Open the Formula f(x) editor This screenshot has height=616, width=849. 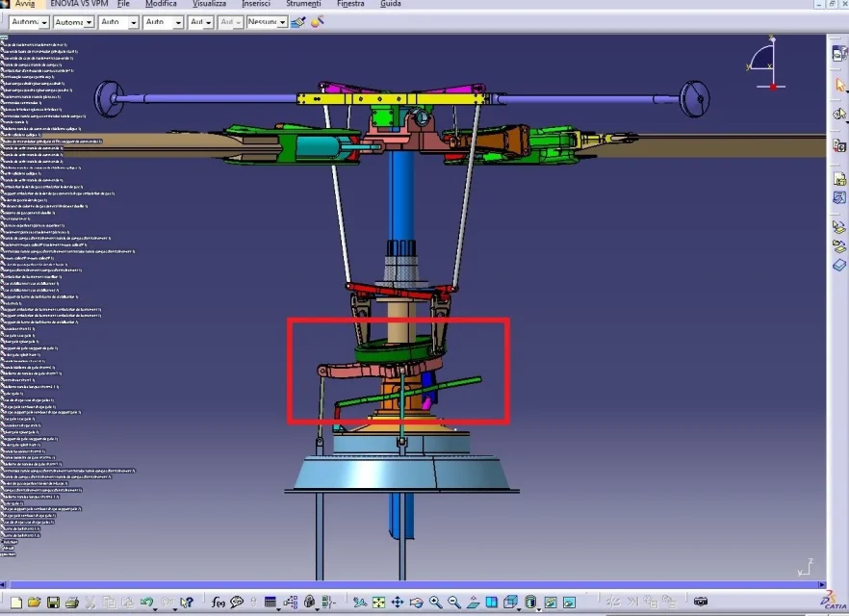point(219,602)
